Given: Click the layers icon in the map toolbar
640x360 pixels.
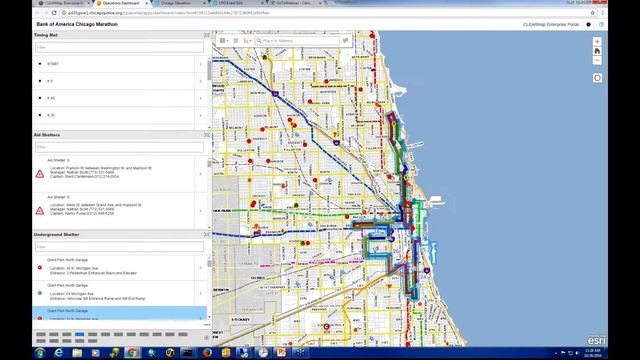Looking at the screenshot, I should [x=236, y=40].
